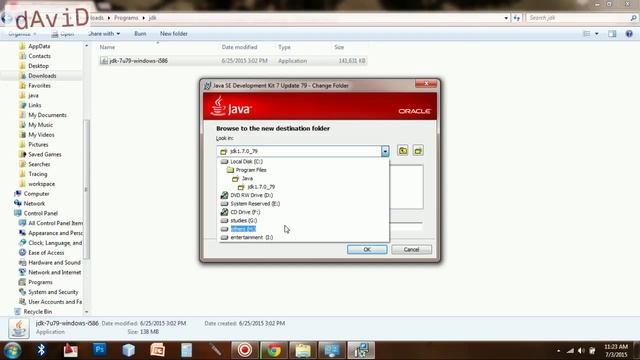Click the red record icon in the taskbar
Image resolution: width=640 pixels, height=360 pixels.
click(245, 350)
